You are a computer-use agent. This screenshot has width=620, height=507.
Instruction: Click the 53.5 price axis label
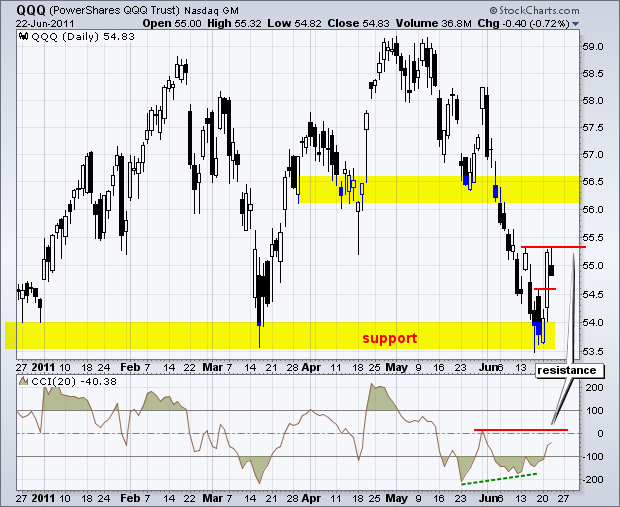pos(593,352)
